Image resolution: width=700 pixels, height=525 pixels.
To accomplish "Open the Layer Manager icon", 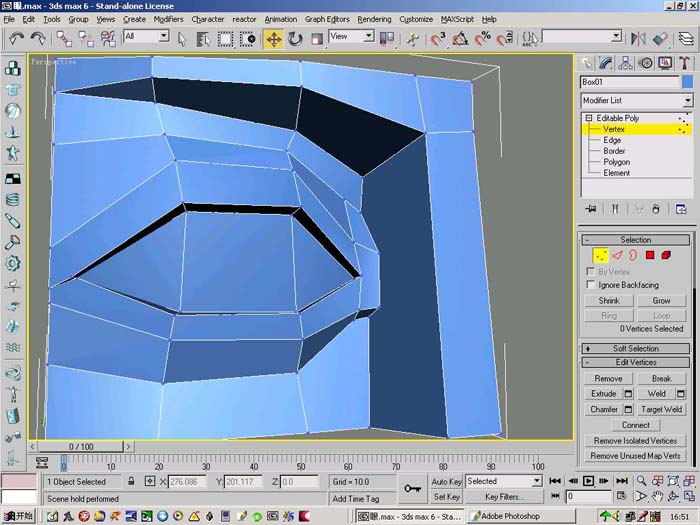I will coord(686,39).
